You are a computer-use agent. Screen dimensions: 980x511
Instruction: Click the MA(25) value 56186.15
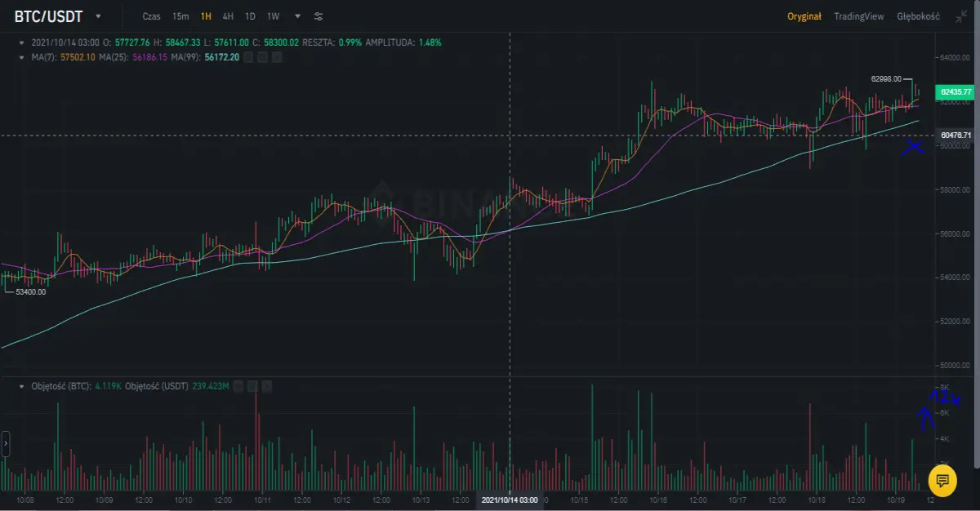click(x=149, y=57)
